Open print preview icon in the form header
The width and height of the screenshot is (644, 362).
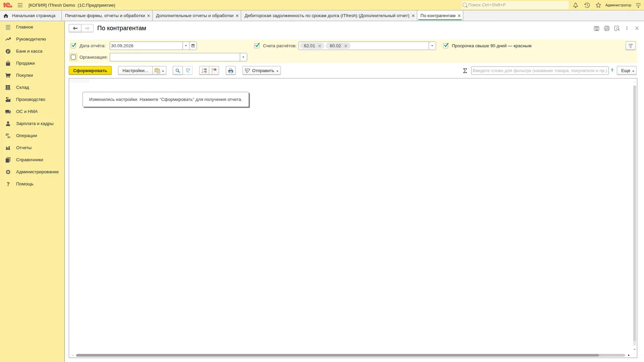(617, 28)
